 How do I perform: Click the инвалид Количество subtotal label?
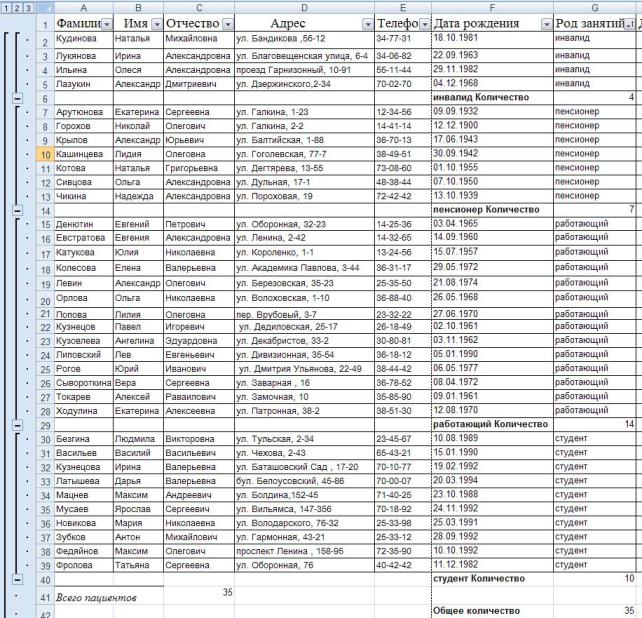(x=481, y=97)
